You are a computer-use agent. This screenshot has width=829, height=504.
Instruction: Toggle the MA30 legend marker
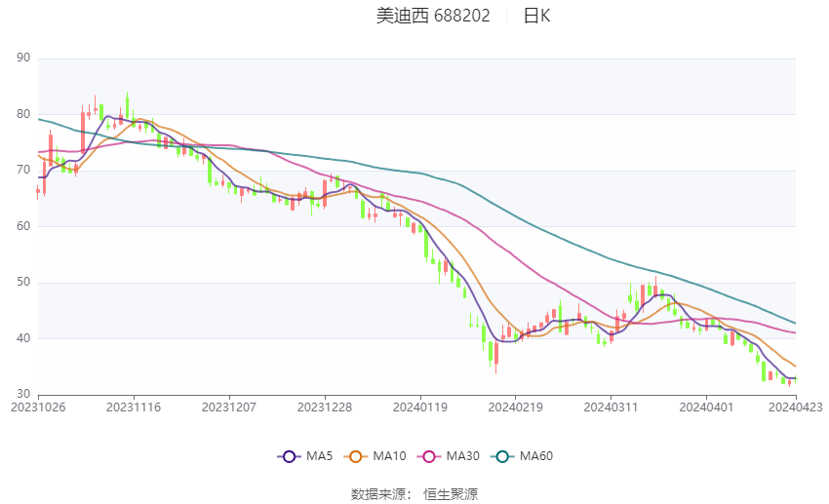429,456
